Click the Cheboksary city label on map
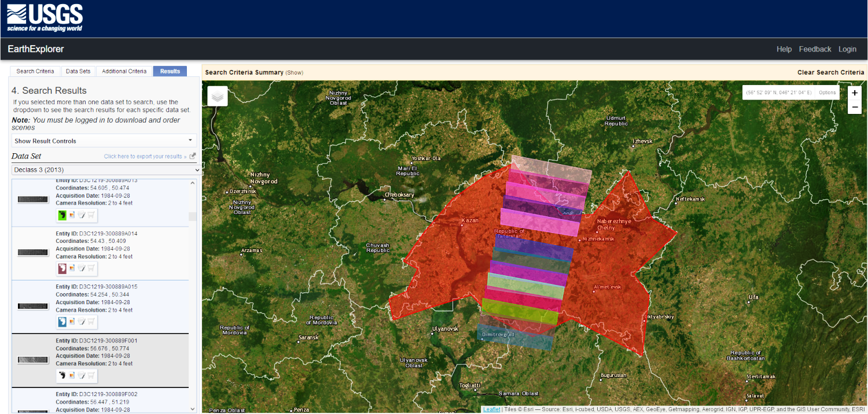This screenshot has height=414, width=868. (x=400, y=195)
